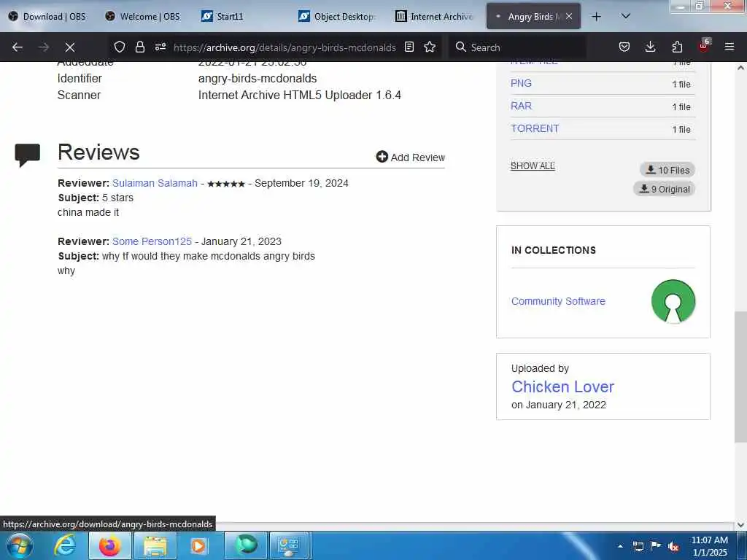This screenshot has height=560, width=747.
Task: Open the Windows Start button
Action: 20,545
